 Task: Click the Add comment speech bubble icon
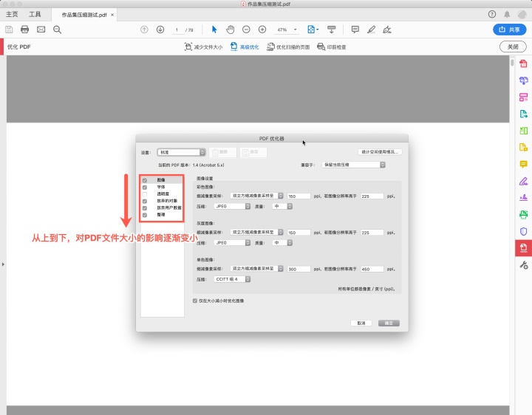[355, 30]
